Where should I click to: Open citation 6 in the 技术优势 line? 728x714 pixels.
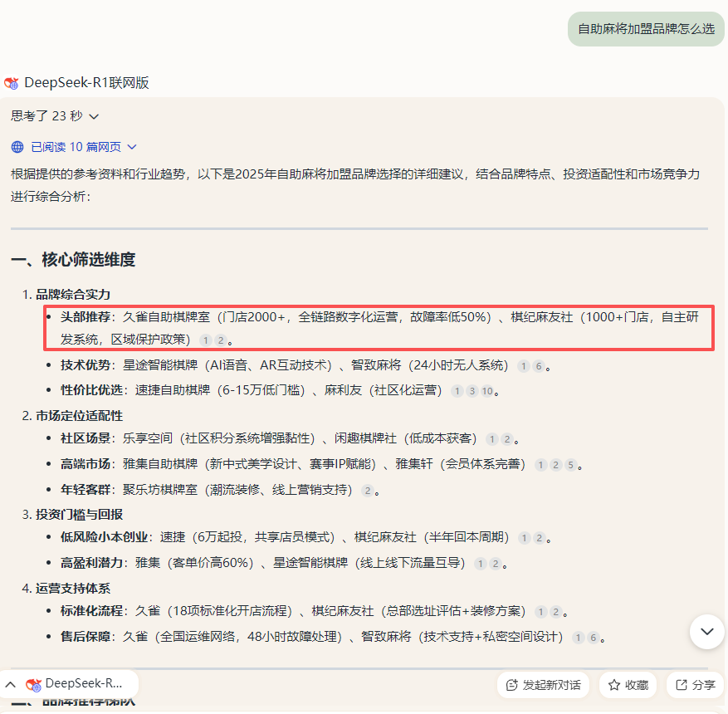(537, 366)
